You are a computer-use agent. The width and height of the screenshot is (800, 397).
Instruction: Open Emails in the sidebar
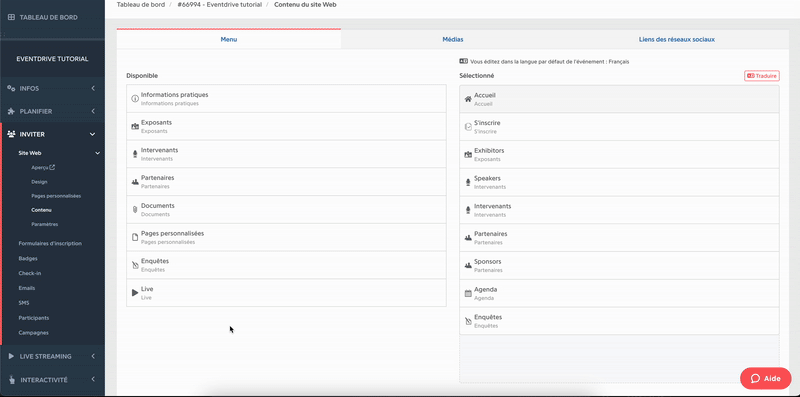[27, 288]
